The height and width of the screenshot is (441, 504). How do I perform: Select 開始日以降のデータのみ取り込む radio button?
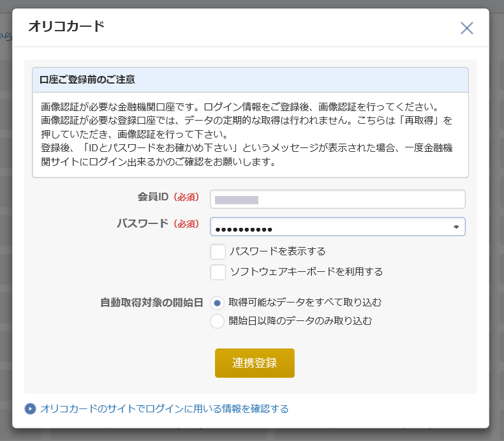click(x=218, y=321)
